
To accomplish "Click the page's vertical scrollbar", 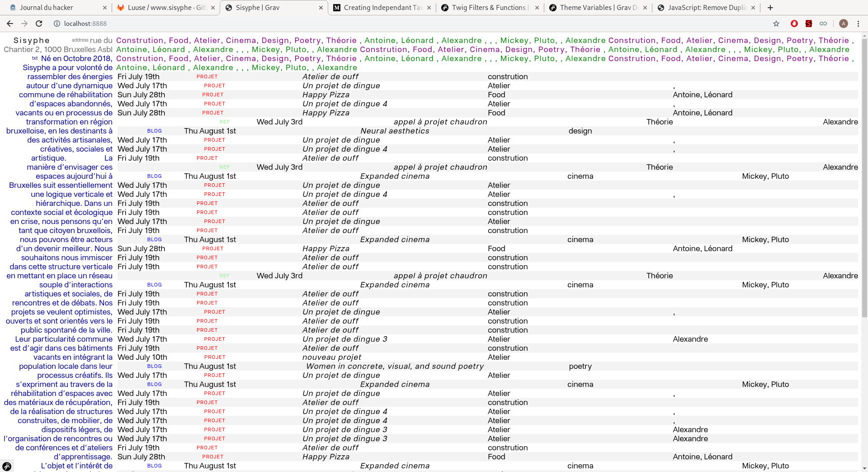I will coord(864,181).
